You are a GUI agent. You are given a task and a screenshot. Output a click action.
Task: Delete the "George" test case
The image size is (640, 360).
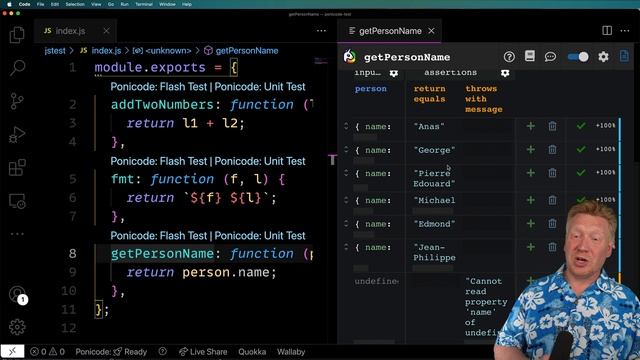552,150
